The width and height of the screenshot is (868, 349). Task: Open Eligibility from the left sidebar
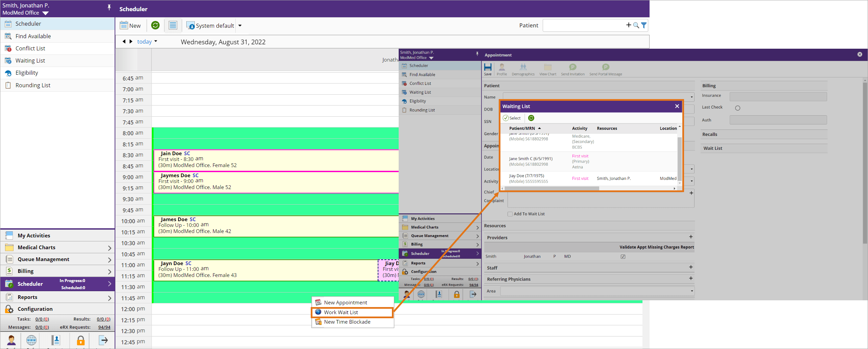(26, 72)
